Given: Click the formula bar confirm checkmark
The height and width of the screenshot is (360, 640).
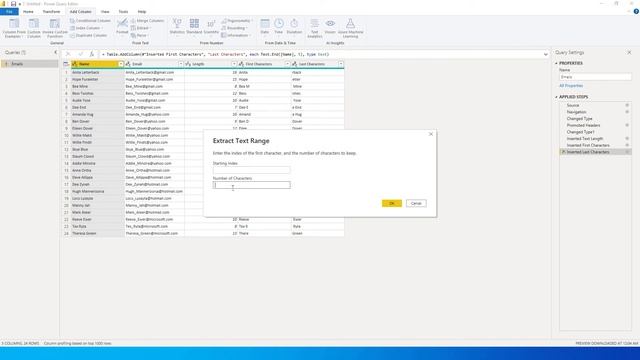Looking at the screenshot, I should point(80,54).
